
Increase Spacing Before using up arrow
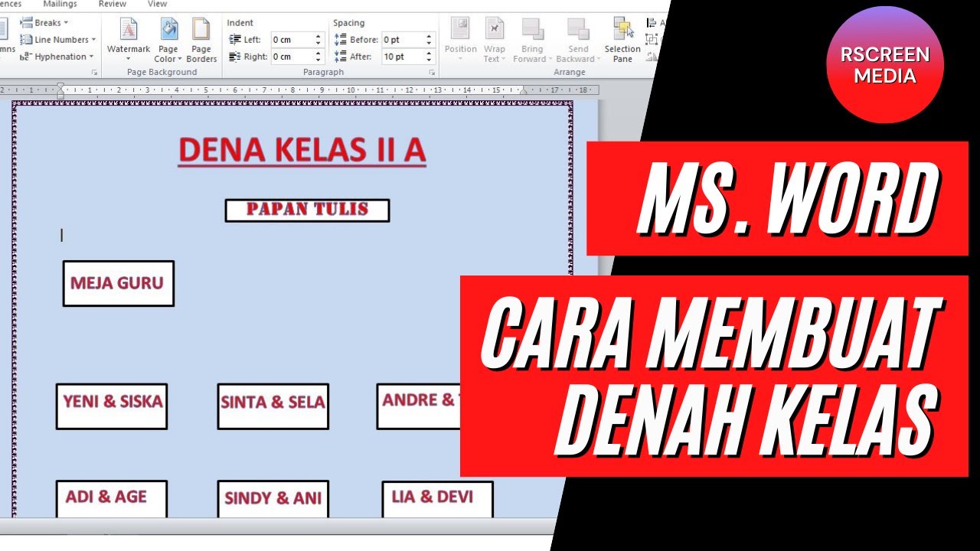tap(430, 36)
